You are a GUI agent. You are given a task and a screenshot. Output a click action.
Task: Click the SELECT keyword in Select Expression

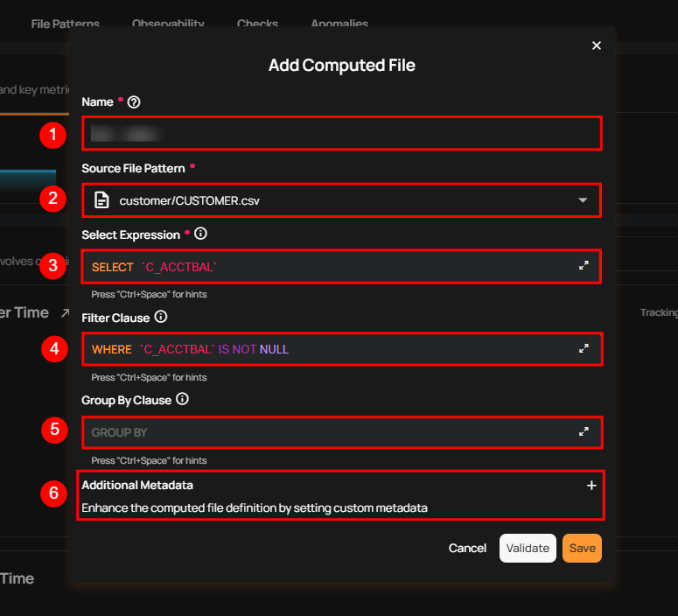(x=113, y=268)
